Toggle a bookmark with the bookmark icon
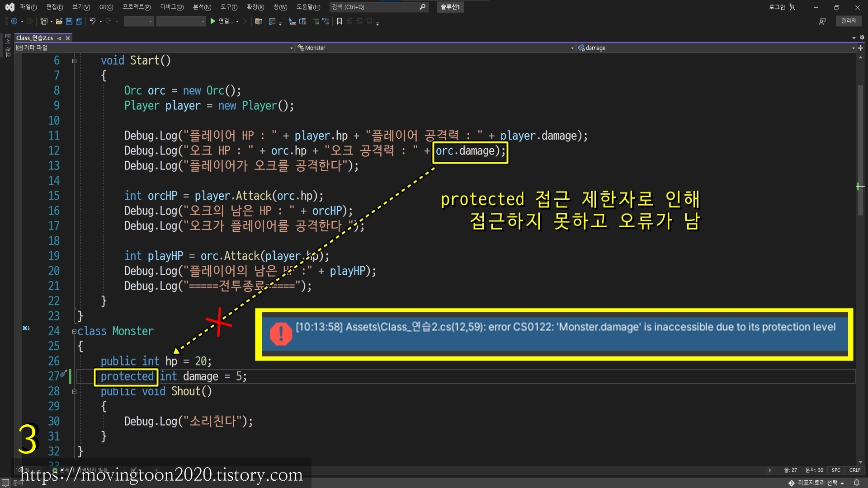Image resolution: width=868 pixels, height=488 pixels. point(340,21)
